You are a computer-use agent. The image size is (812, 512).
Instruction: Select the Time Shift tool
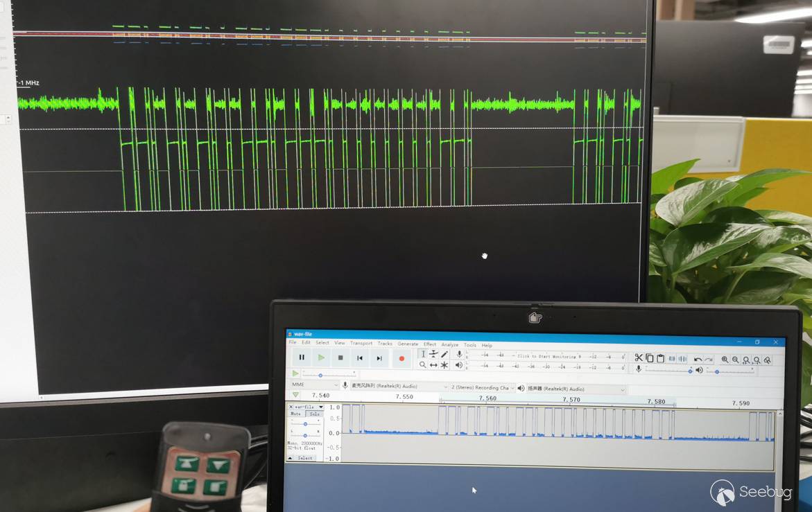(433, 365)
